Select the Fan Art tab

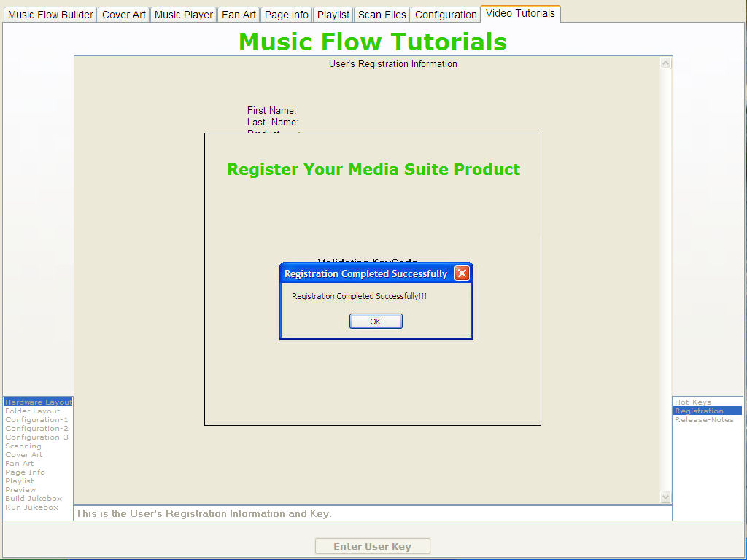(239, 15)
